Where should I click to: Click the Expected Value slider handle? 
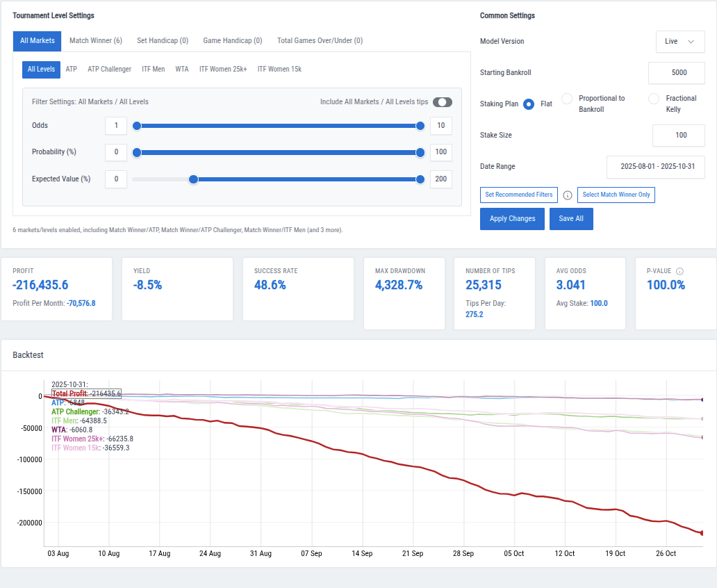pyautogui.click(x=193, y=179)
